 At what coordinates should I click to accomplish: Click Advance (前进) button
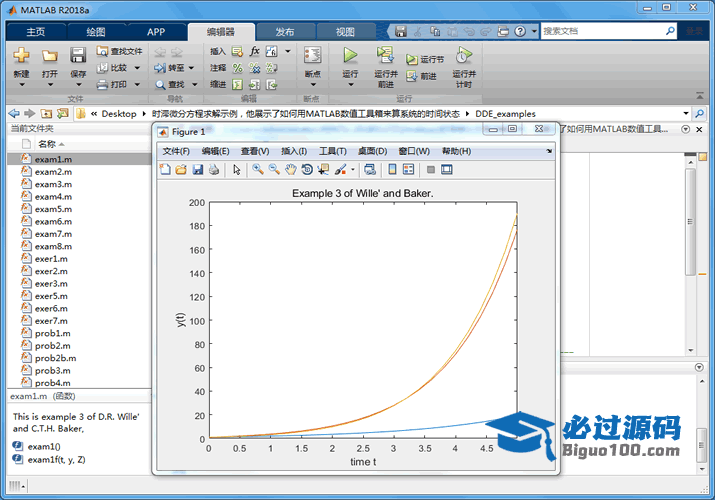(x=421, y=76)
